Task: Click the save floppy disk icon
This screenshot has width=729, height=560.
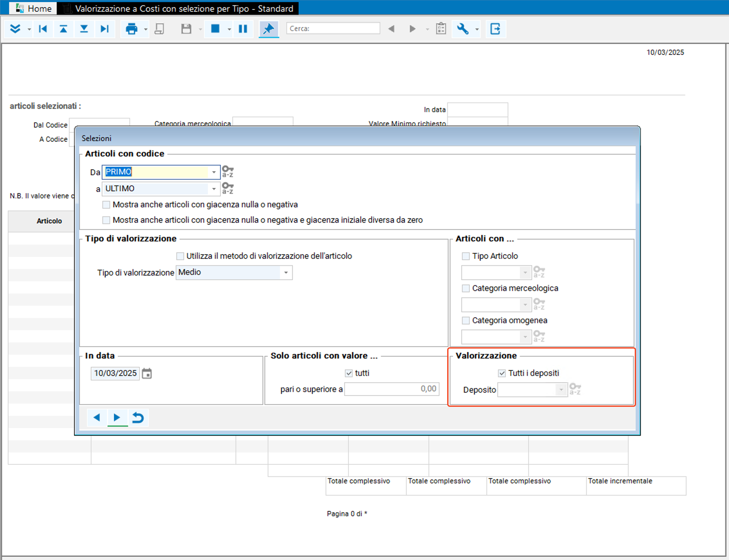Action: pyautogui.click(x=186, y=29)
